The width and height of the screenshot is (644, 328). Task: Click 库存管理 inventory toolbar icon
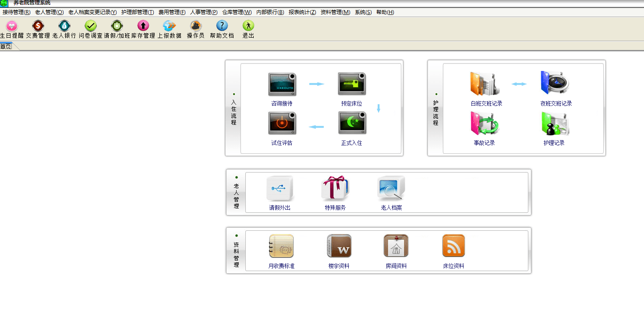[x=143, y=25]
